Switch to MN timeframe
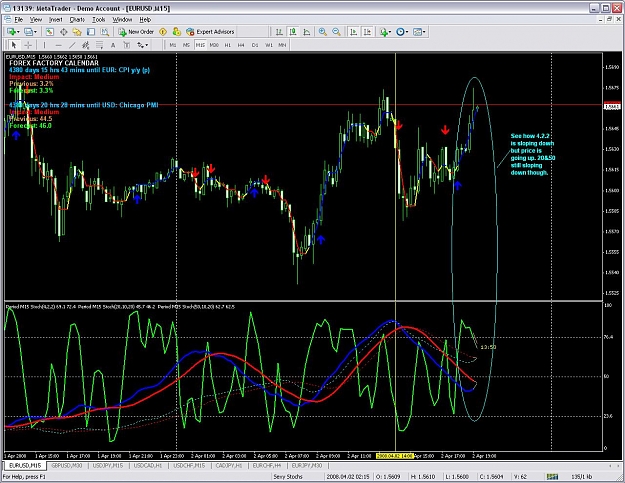Screen dimensions: 625x483 (x=282, y=45)
